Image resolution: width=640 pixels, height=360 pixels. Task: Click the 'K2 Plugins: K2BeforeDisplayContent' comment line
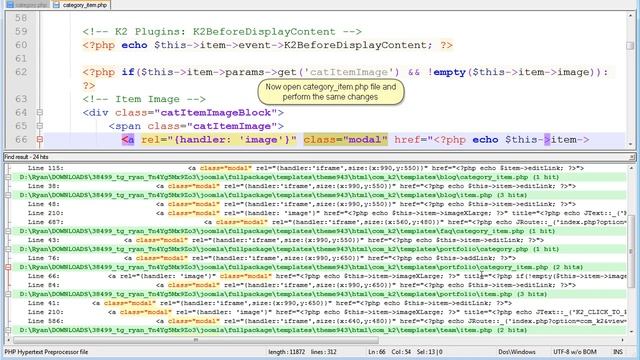click(x=222, y=31)
